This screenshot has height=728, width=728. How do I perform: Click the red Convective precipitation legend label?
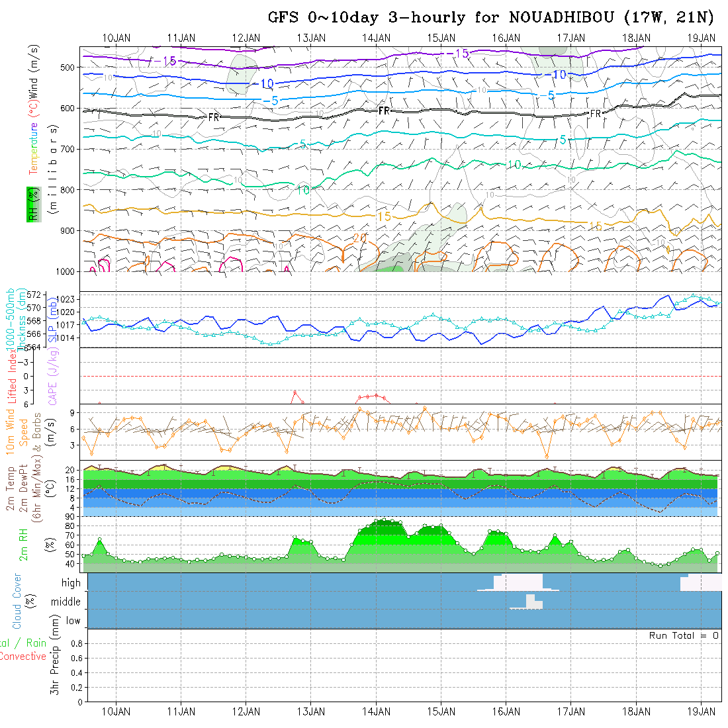tap(23, 657)
